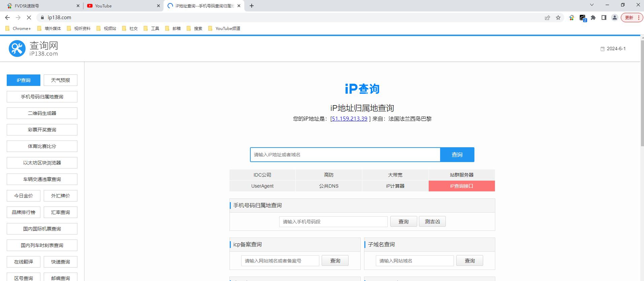The height and width of the screenshot is (281, 644).
Task: Open the IDC公司 link
Action: (x=262, y=175)
